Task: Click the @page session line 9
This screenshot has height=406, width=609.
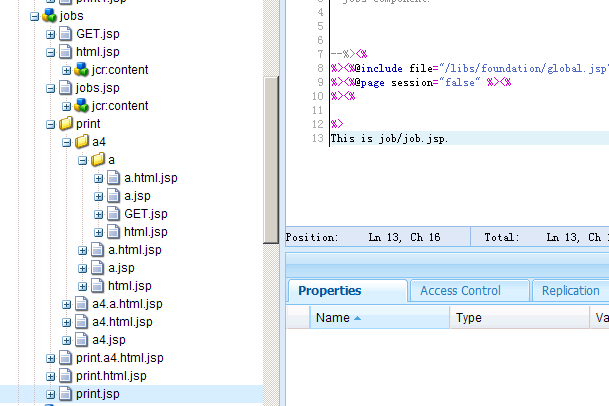Action: coord(421,82)
